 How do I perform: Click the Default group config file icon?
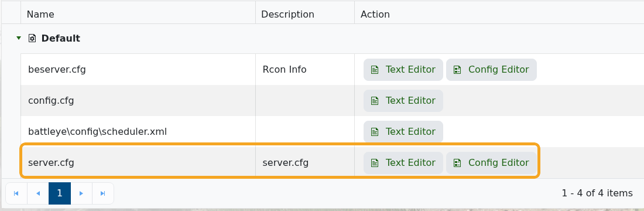[32, 38]
